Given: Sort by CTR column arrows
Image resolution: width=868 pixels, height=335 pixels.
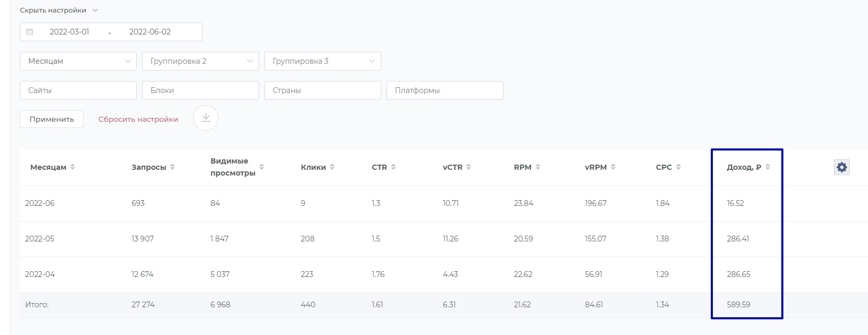Looking at the screenshot, I should coord(393,167).
